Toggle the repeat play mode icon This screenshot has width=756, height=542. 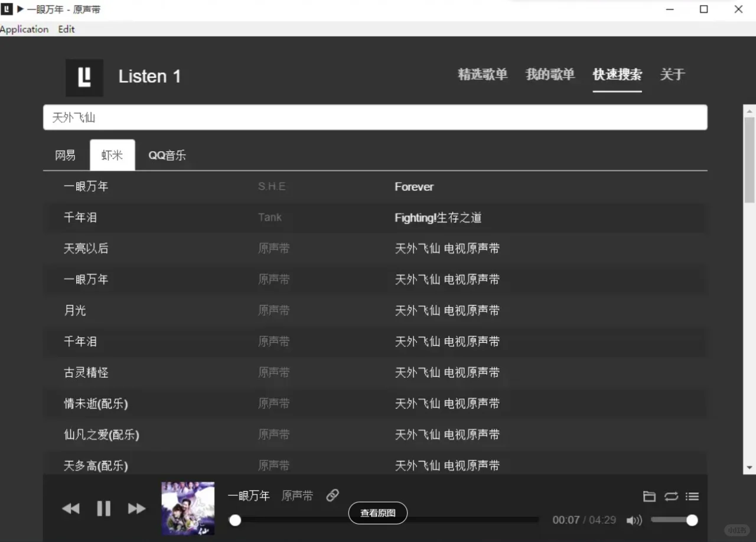[x=671, y=496]
